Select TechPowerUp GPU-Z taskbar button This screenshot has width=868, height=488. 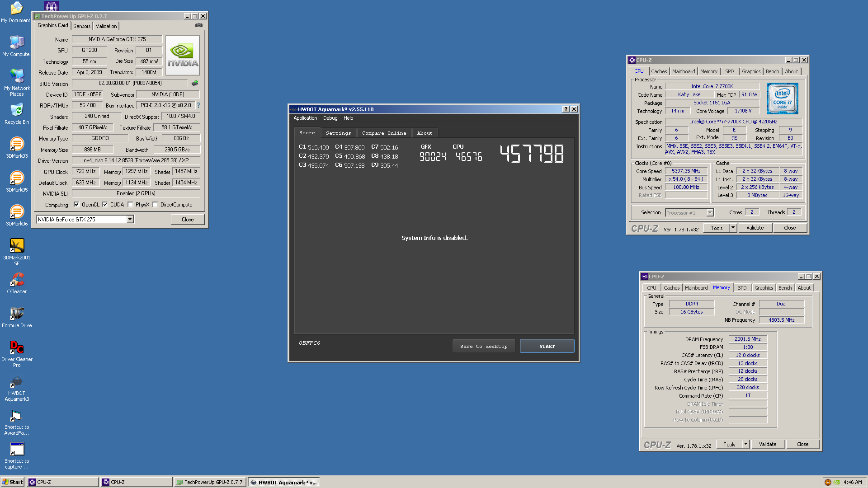(x=211, y=482)
